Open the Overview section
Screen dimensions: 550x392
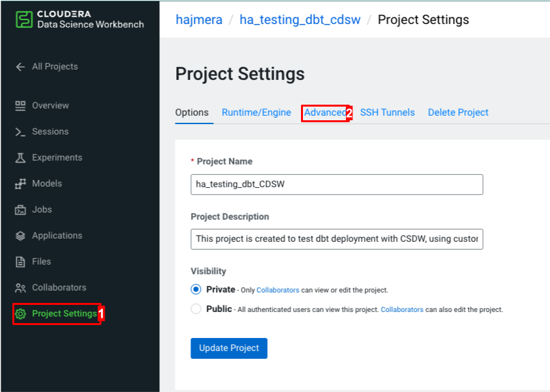[x=51, y=105]
